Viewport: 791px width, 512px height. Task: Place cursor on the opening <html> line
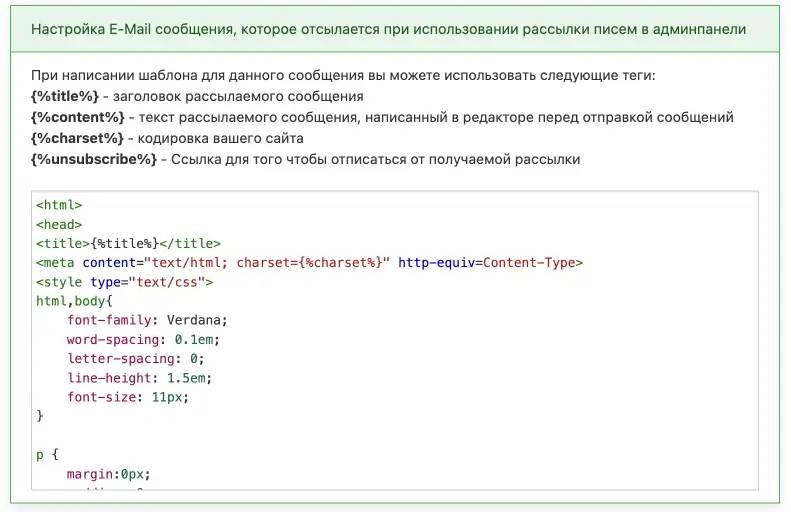point(59,205)
